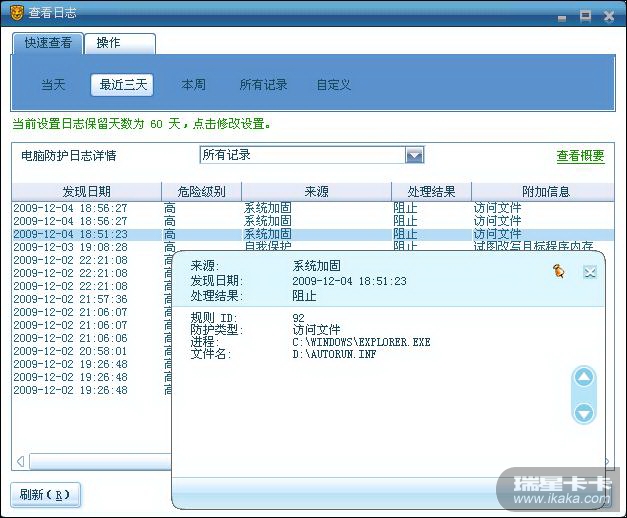
Task: Click the process path C:\WINDOWS\EXPLORER.EXE
Action: (361, 342)
